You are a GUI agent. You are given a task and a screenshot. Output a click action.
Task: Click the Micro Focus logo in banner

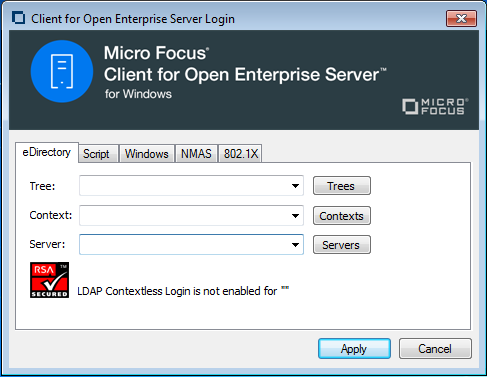coord(435,106)
